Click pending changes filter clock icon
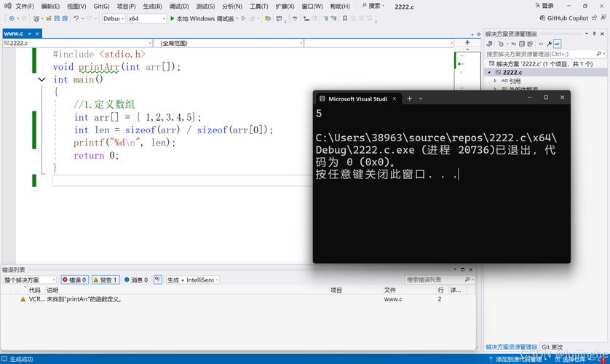Screen dimensions: 610x364 point(501,44)
